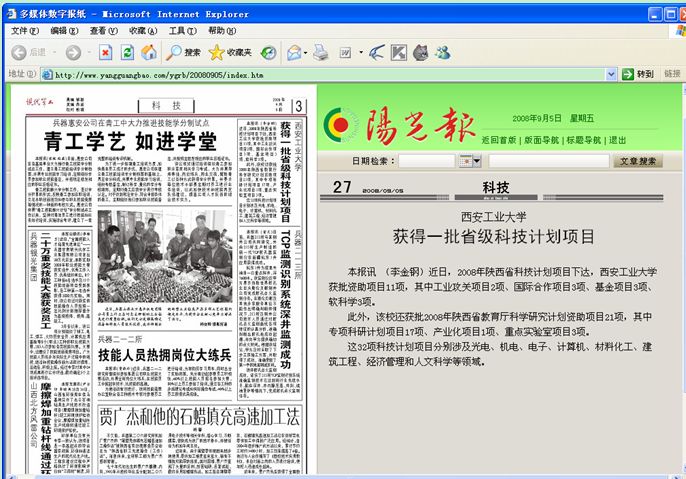Expand the Edit button dropdown arrow

pos(361,53)
